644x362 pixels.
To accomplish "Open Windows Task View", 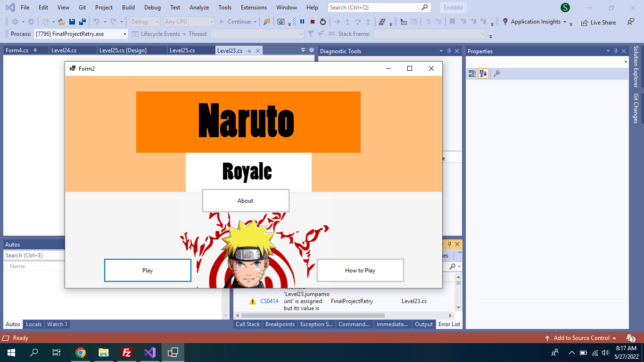I will click(x=57, y=352).
